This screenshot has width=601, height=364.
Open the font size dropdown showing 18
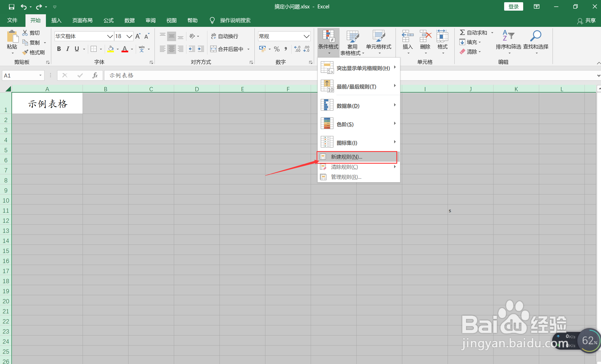[x=129, y=36]
